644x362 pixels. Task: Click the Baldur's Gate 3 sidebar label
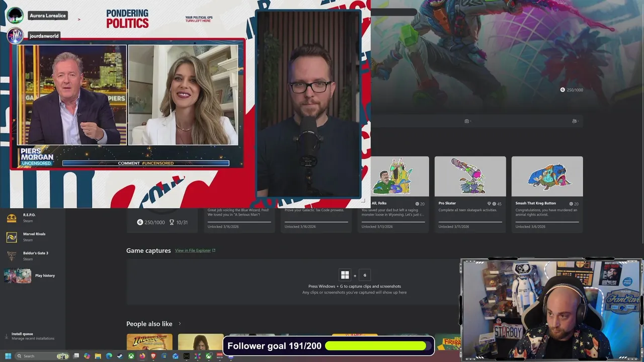(36, 253)
